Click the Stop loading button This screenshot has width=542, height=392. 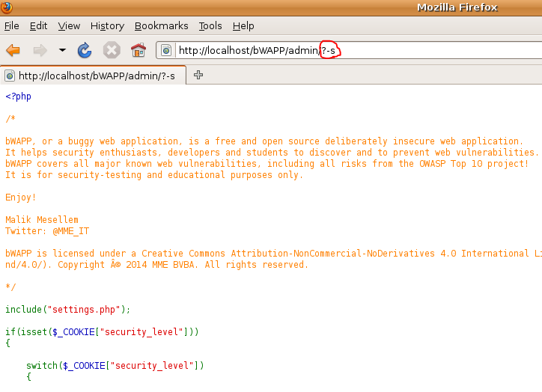[112, 50]
